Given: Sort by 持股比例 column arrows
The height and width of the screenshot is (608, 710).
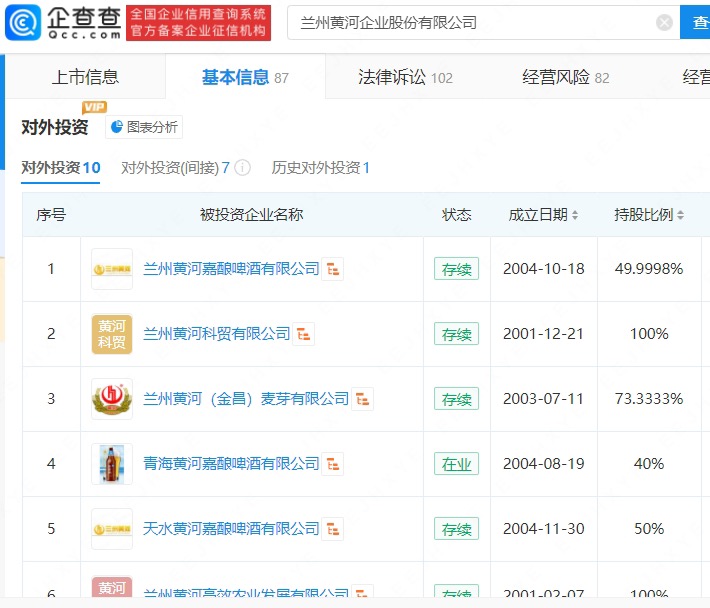Looking at the screenshot, I should (x=680, y=215).
